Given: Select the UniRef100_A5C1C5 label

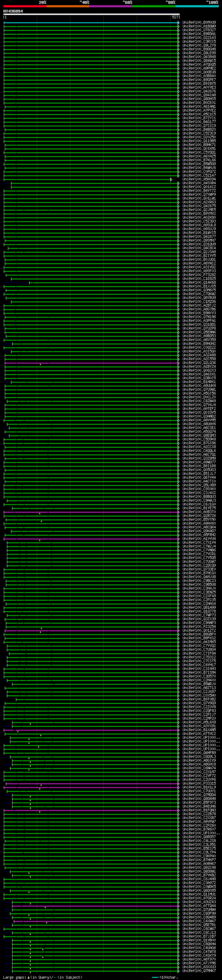Looking at the screenshot, I should coord(199,114).
